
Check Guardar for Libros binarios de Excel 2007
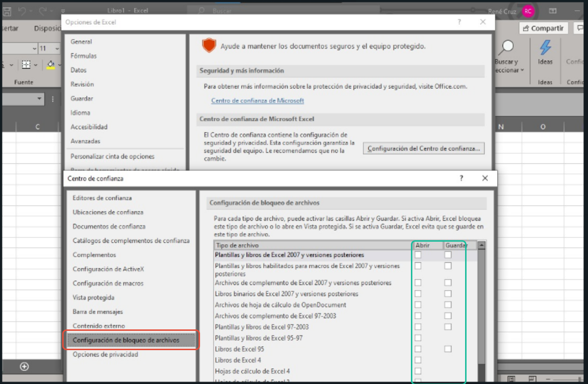click(448, 293)
